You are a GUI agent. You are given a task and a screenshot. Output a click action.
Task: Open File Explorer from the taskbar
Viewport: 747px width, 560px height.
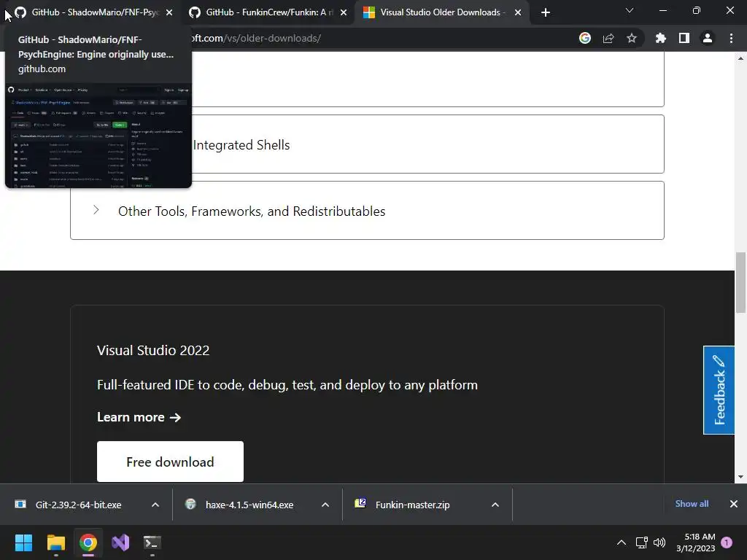click(x=55, y=542)
